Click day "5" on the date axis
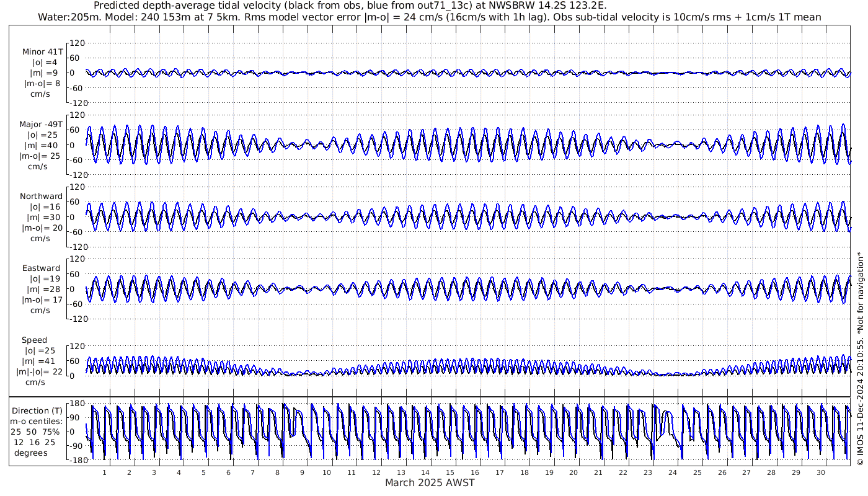Viewport: 868px width, 496px height. [x=203, y=472]
